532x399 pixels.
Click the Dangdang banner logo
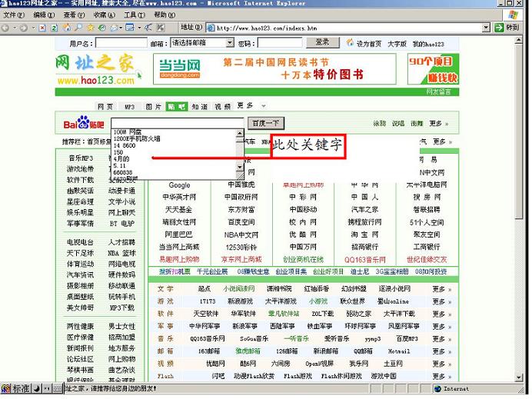point(177,69)
